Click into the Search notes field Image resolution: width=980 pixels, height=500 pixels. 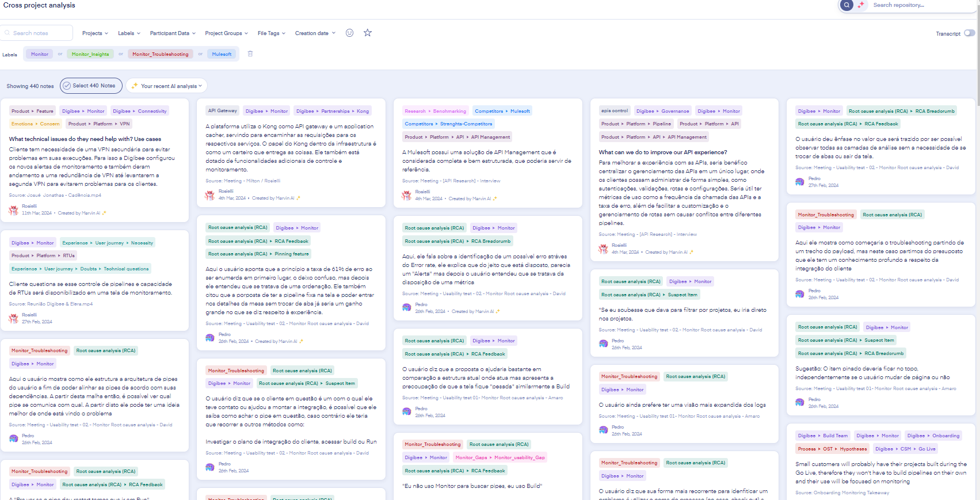click(37, 33)
